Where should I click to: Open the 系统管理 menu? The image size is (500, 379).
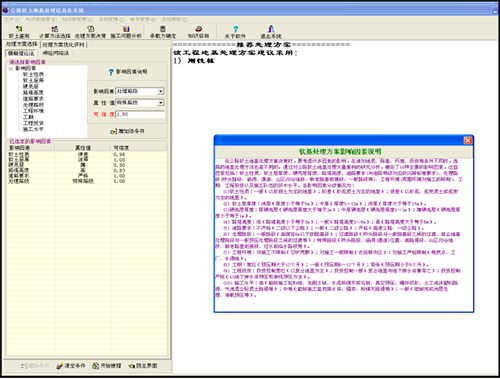(x=112, y=19)
